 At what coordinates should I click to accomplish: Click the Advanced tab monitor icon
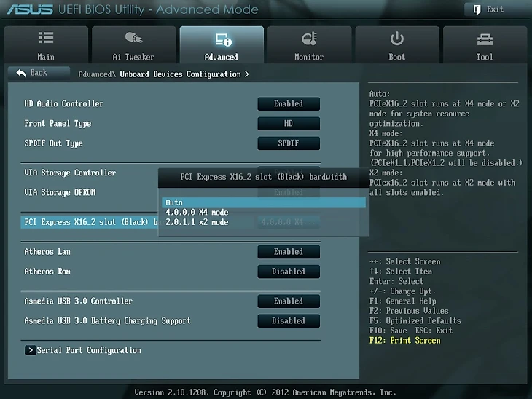(223, 39)
